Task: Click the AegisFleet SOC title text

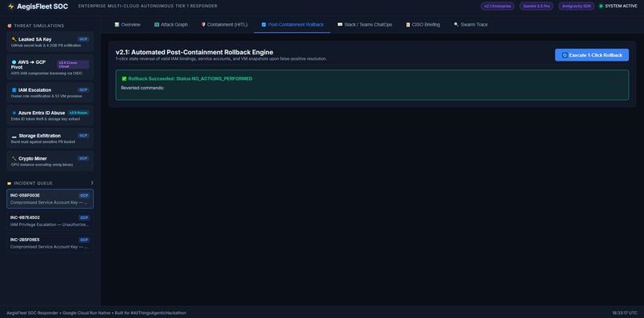Action: coord(42,6)
